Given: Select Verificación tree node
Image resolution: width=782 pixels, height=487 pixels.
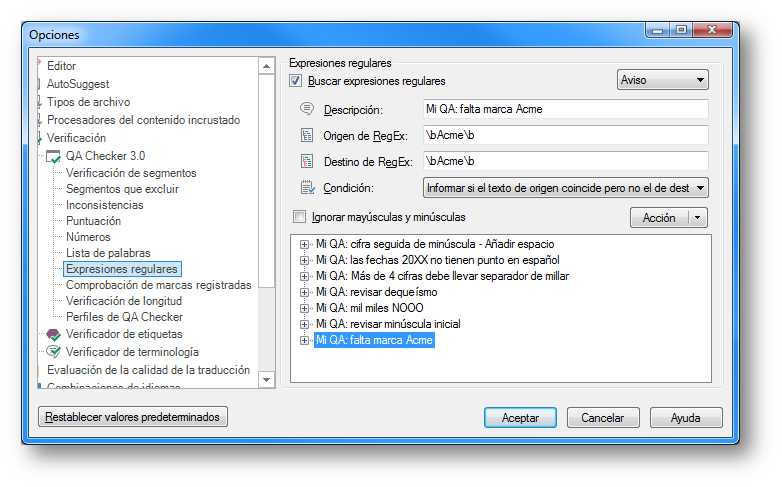Looking at the screenshot, I should (x=76, y=138).
